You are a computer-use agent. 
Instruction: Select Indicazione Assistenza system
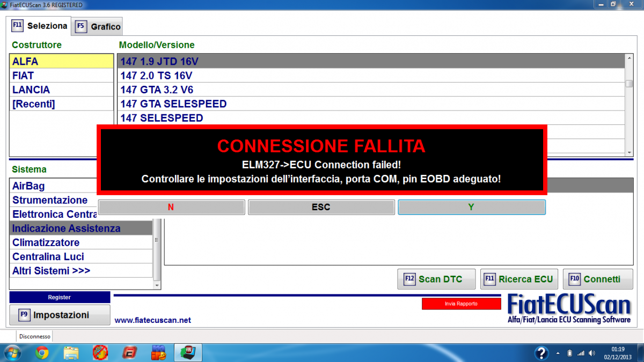tap(82, 228)
